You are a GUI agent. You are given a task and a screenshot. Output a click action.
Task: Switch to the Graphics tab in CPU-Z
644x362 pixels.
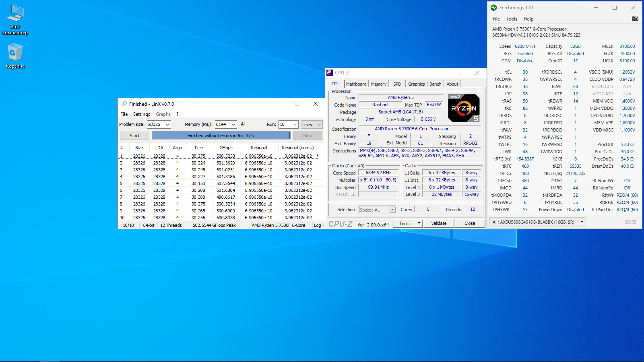click(x=417, y=84)
